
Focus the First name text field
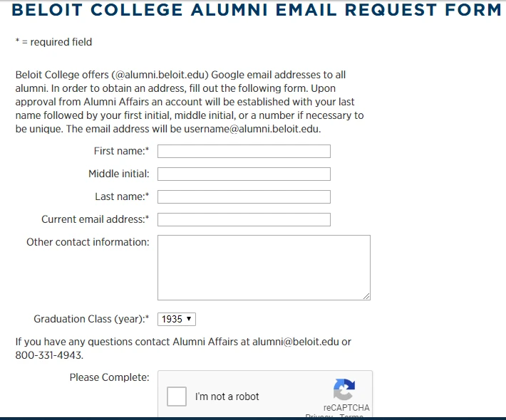click(x=244, y=151)
